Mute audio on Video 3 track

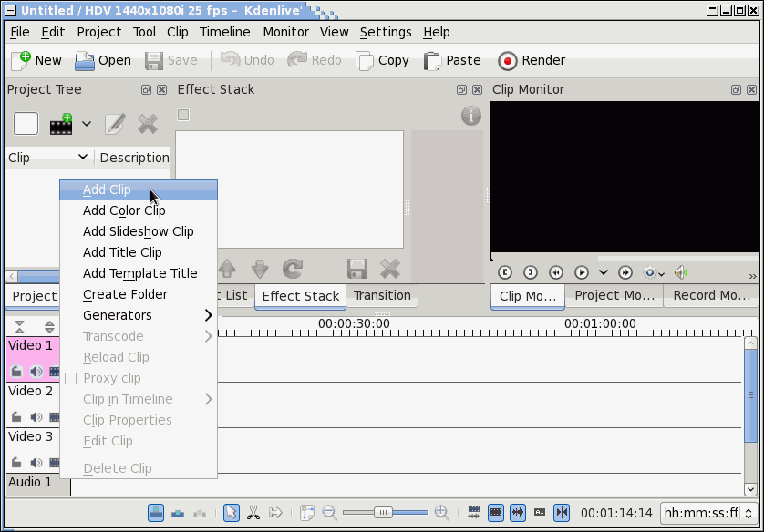pos(36,463)
